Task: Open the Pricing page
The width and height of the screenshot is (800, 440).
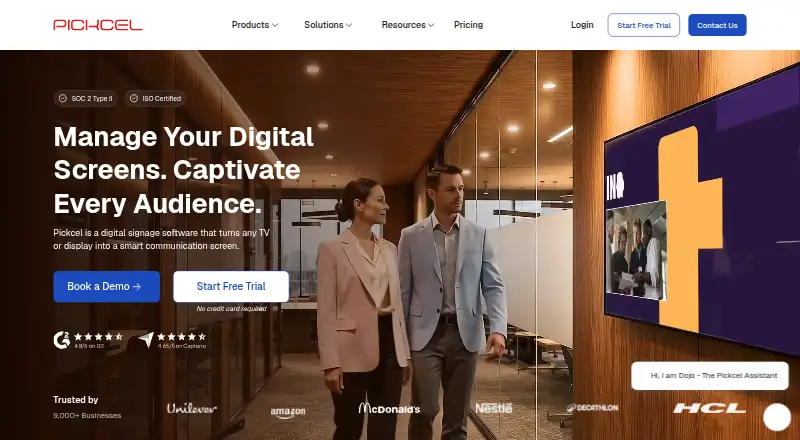Action: (468, 25)
